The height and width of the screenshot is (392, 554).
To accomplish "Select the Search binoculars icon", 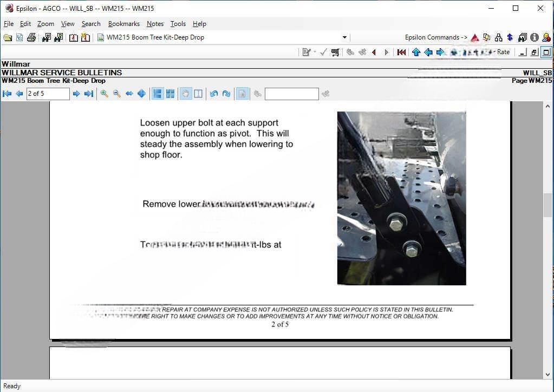I will [46, 37].
